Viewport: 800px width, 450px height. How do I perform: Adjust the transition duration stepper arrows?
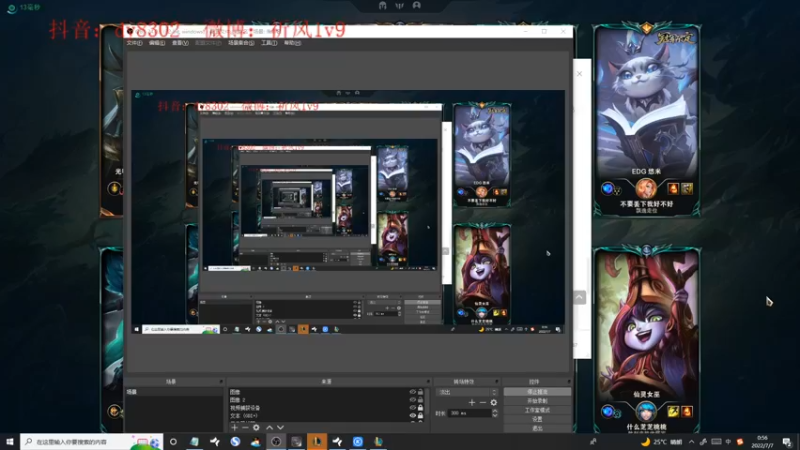[495, 413]
